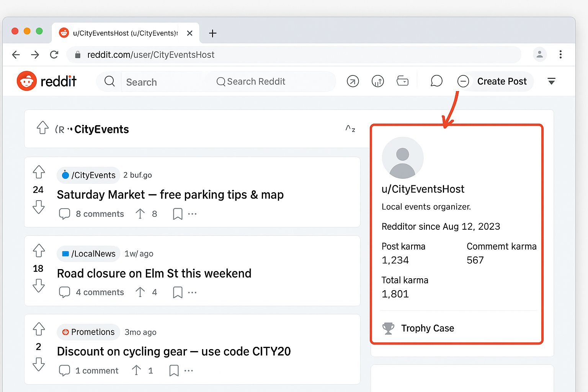Click comment bubble icon on Saturday Market post

click(64, 214)
